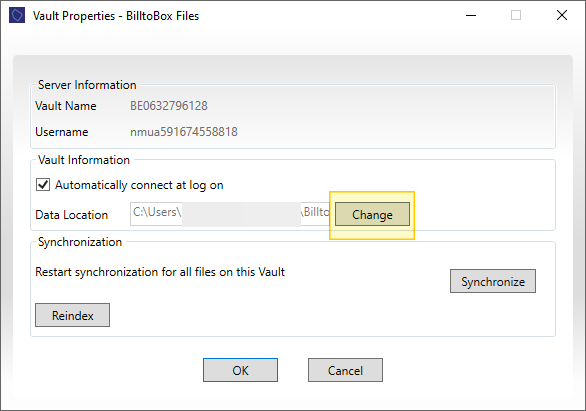
Task: Click the Server Information group heading
Action: click(x=87, y=85)
